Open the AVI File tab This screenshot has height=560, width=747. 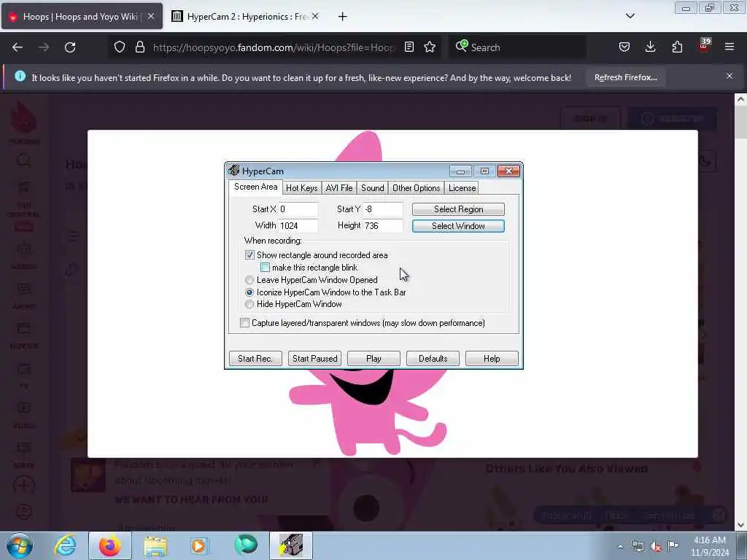[x=339, y=188]
